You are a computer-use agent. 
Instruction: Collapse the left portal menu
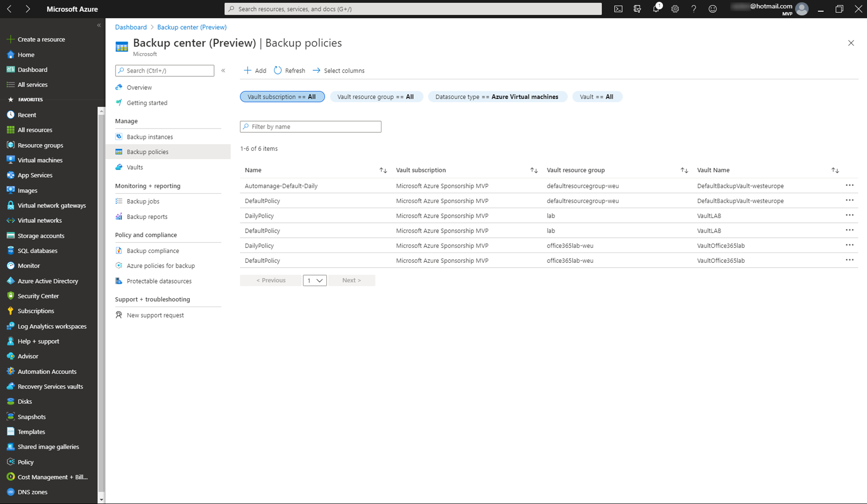point(99,25)
